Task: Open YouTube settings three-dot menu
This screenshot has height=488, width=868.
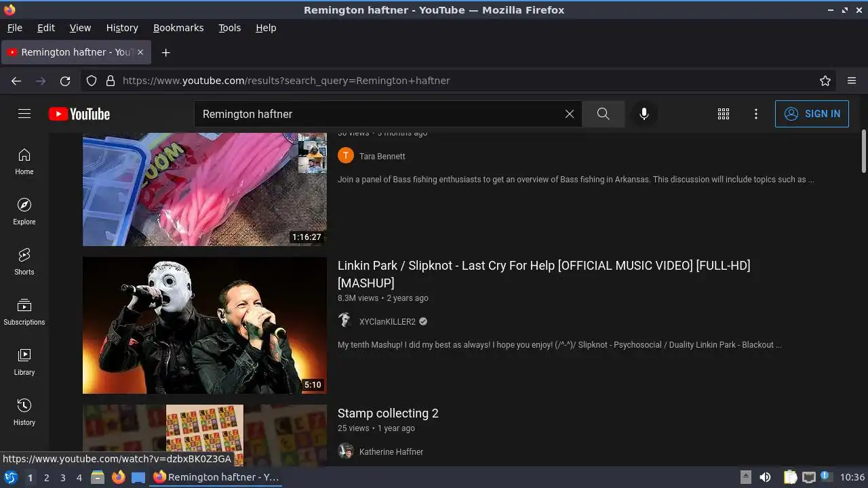Action: point(756,114)
